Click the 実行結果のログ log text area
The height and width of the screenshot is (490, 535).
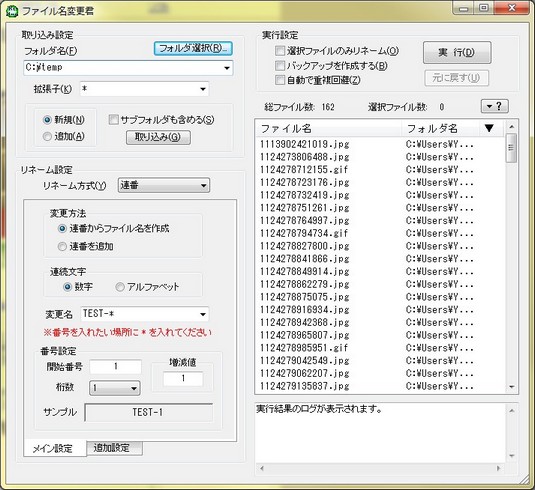pos(380,433)
